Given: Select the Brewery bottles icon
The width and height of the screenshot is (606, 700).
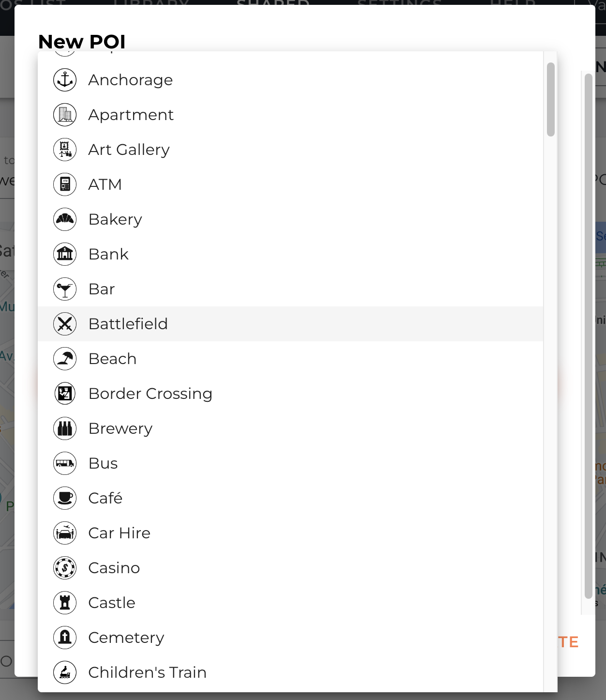Looking at the screenshot, I should pos(65,428).
